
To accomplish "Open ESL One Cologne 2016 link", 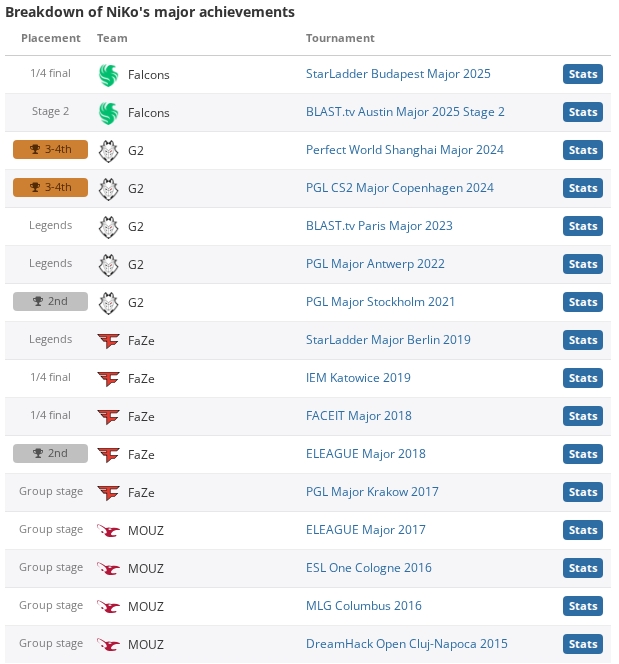I will 369,568.
